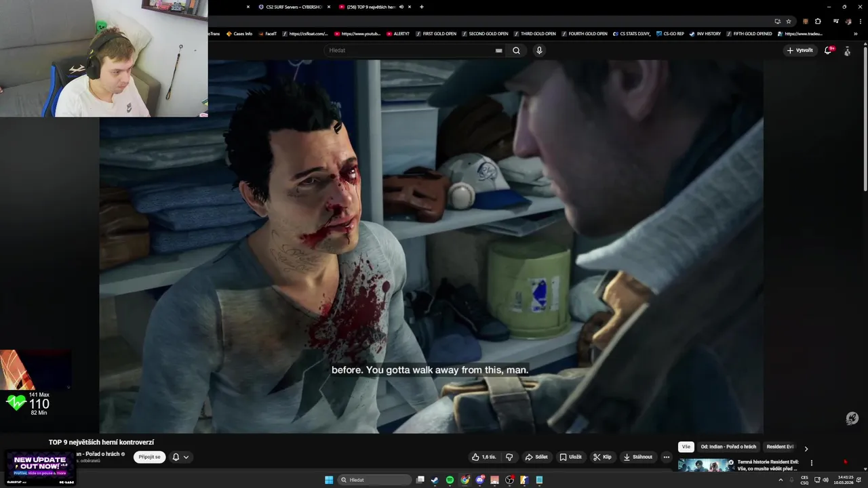The image size is (868, 488).
Task: Open options menu for Resident Evil suggested video
Action: [x=812, y=463]
